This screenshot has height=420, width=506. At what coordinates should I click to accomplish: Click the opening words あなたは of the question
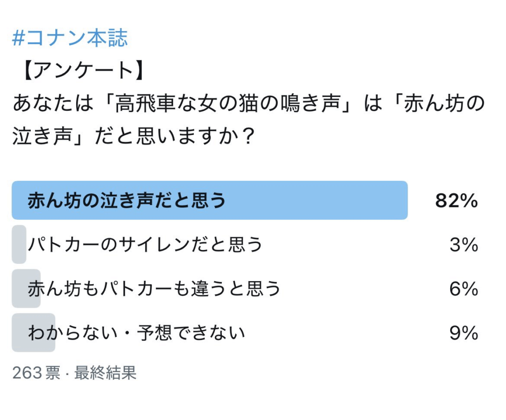point(53,103)
